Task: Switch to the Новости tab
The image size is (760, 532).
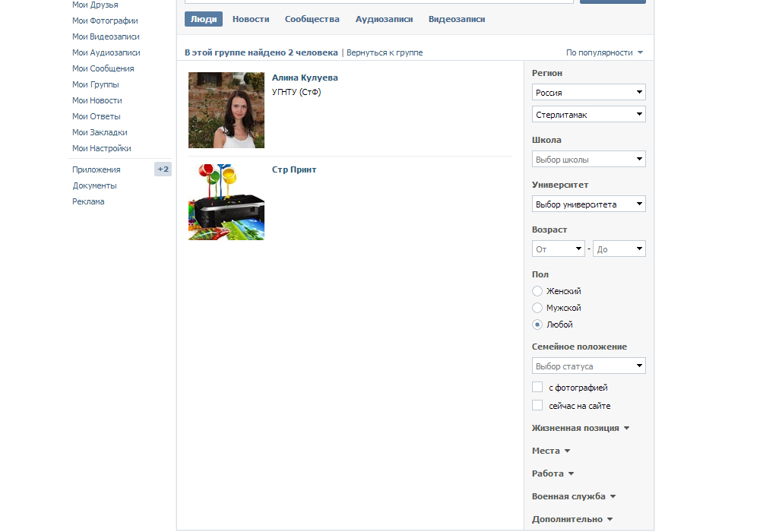Action: [x=251, y=19]
